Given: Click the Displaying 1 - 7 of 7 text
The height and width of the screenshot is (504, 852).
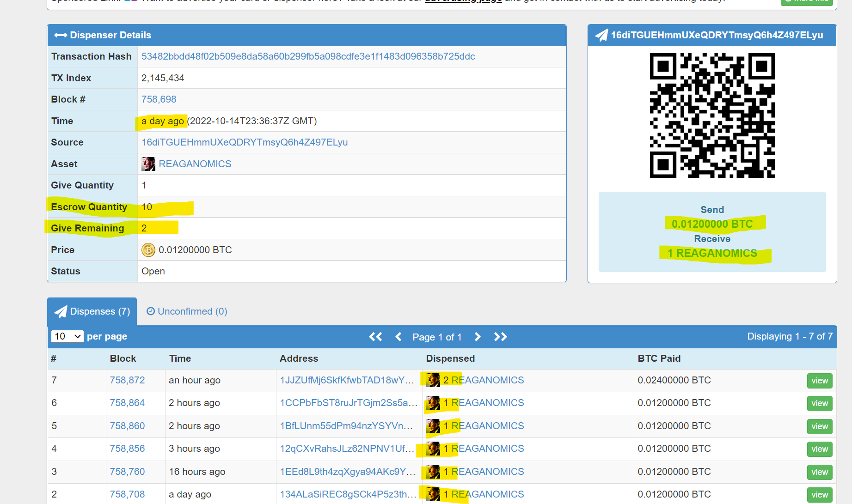Looking at the screenshot, I should click(x=790, y=336).
